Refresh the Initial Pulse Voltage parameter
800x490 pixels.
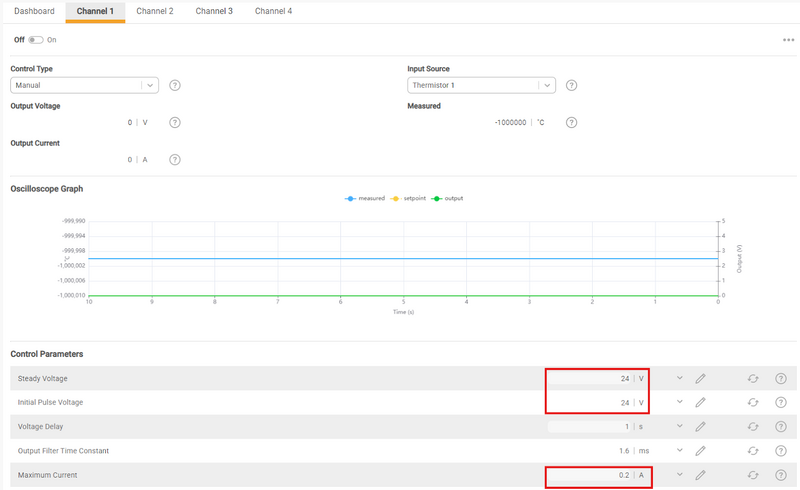[x=753, y=402]
